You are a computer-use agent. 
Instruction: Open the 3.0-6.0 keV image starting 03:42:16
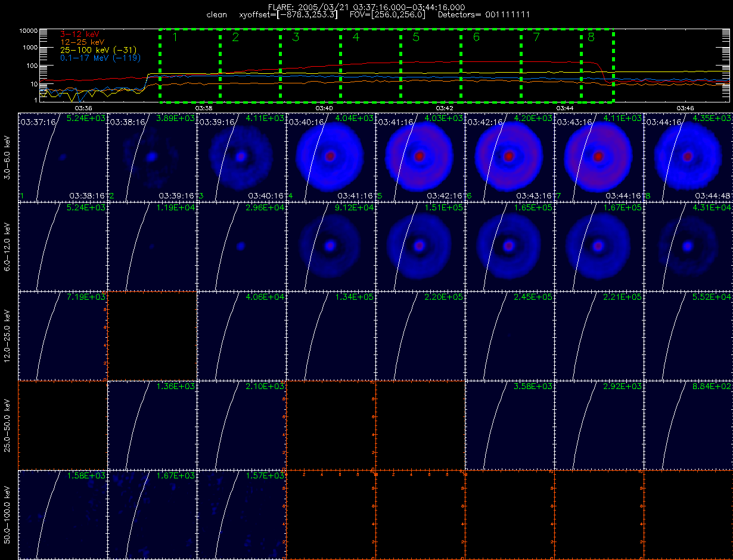(x=510, y=157)
